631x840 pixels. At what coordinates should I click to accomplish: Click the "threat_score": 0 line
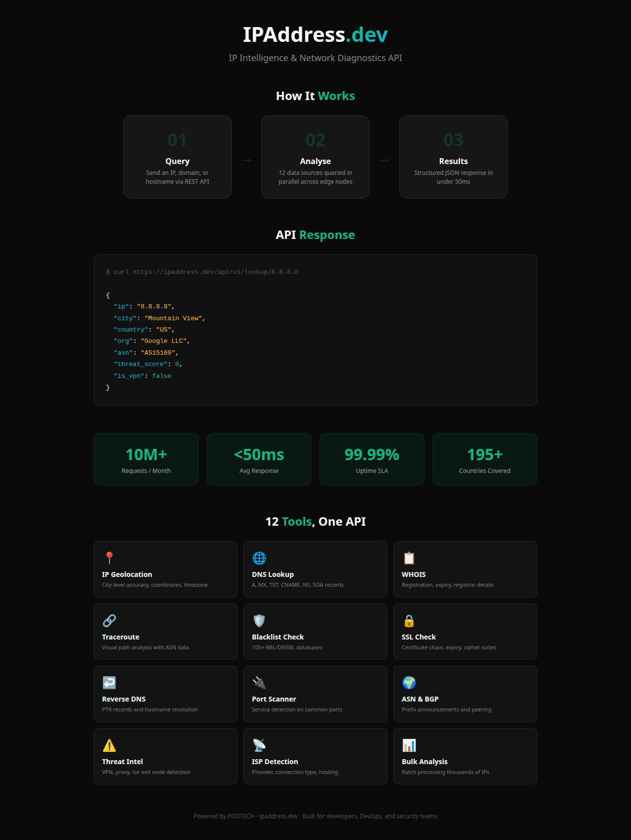[148, 364]
